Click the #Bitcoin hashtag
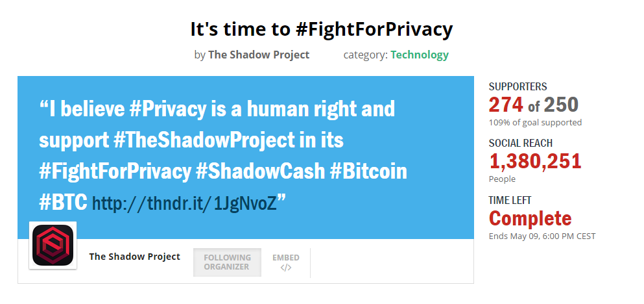 point(368,171)
